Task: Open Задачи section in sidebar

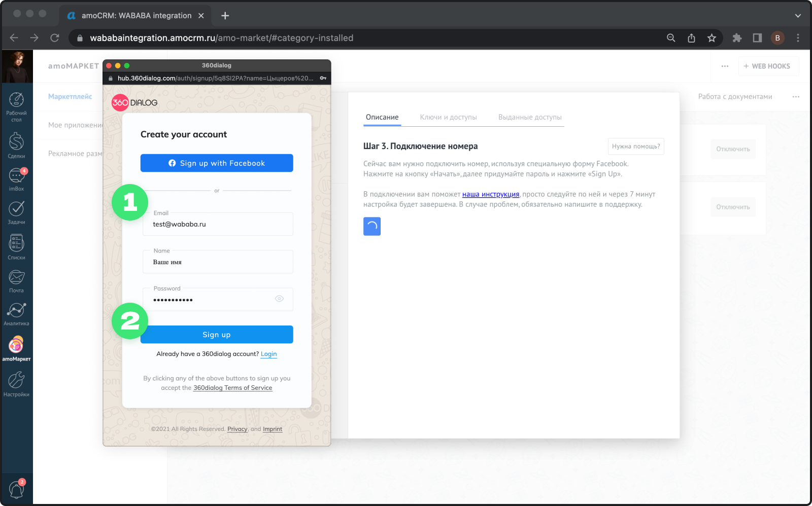Action: [16, 213]
